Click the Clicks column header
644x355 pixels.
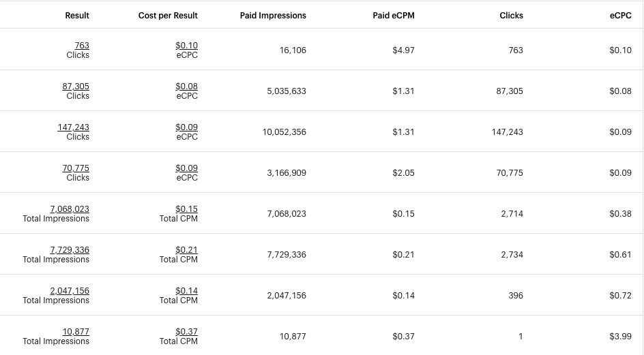pos(511,16)
